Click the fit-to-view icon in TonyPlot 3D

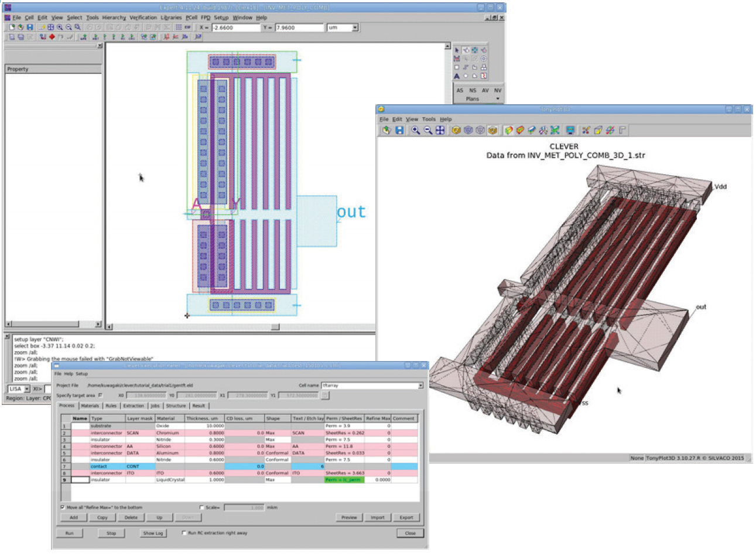tap(440, 130)
